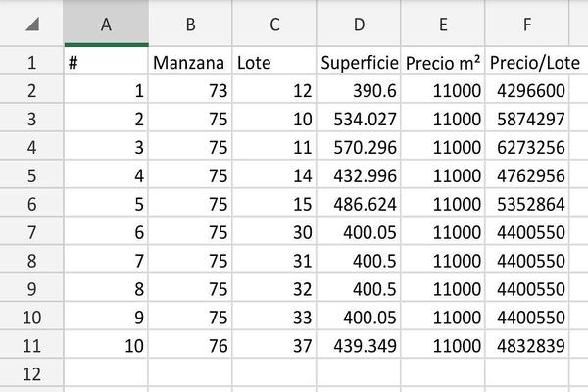This screenshot has width=588, height=392.
Task: Select the "Superficie" header cell
Action: 359,63
